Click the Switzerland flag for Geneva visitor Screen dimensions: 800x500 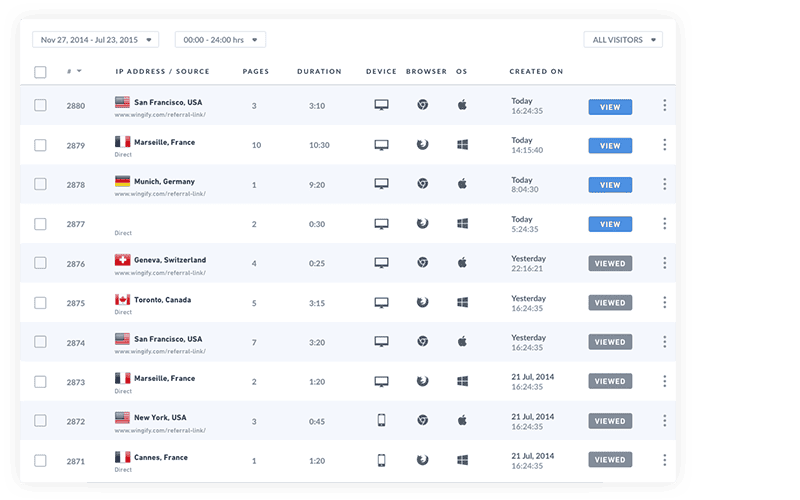point(123,260)
